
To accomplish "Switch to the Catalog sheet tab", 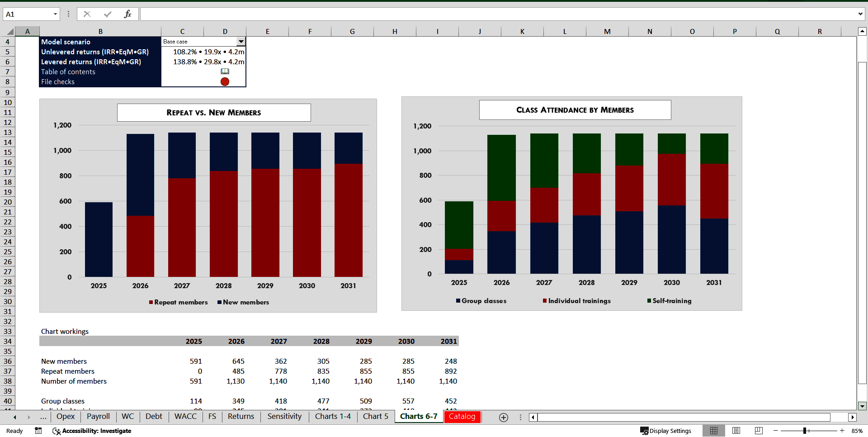I will click(462, 417).
